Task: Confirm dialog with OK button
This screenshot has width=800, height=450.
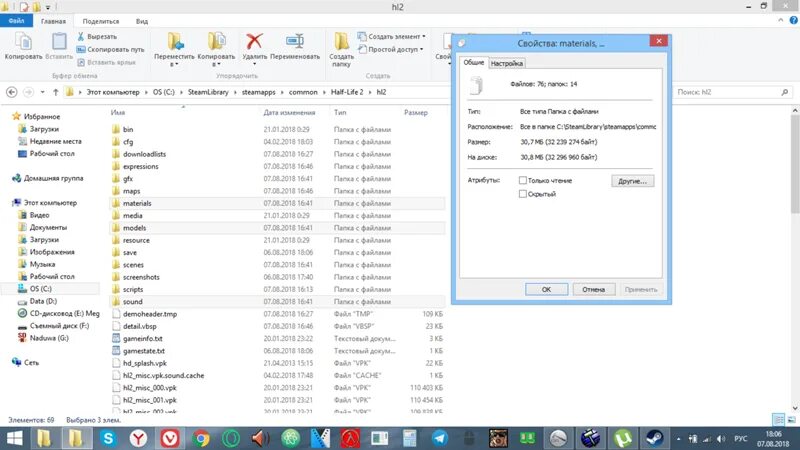Action: (x=546, y=289)
